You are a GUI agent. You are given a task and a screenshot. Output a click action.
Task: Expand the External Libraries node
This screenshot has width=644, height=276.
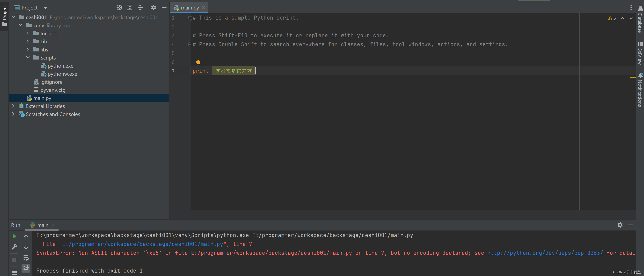(13, 106)
